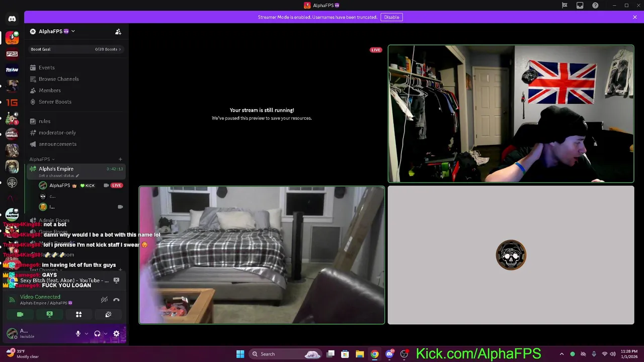
Task: Click the Video Connected status text
Action: coord(40,297)
